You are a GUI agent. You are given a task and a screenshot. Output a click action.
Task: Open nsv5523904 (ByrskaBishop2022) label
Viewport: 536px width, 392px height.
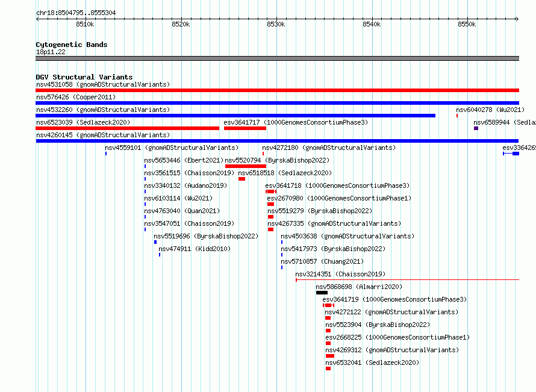[378, 325]
